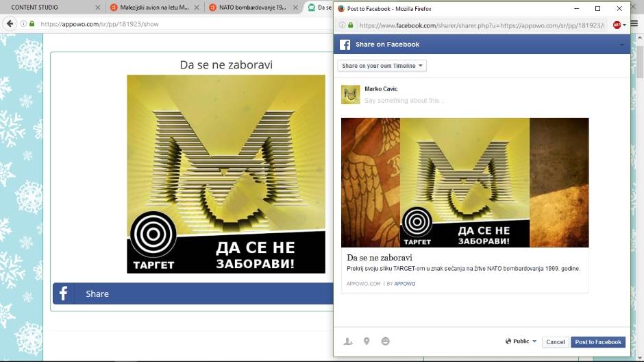
Task: Open the Adblock Plus dropdown arrow
Action: pyautogui.click(x=624, y=25)
